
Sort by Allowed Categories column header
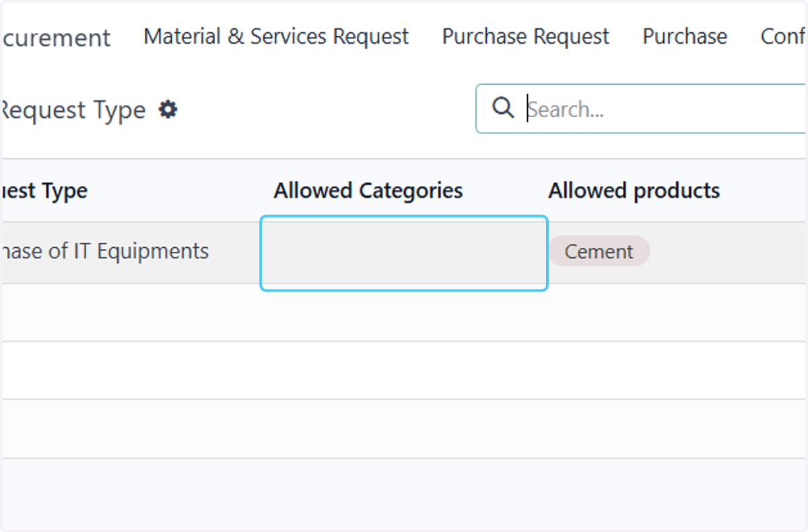(x=368, y=191)
